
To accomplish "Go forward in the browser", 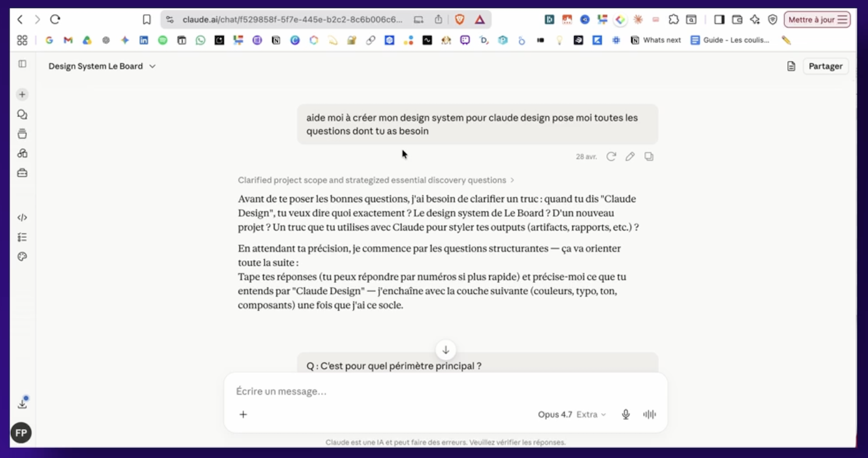I will (37, 19).
